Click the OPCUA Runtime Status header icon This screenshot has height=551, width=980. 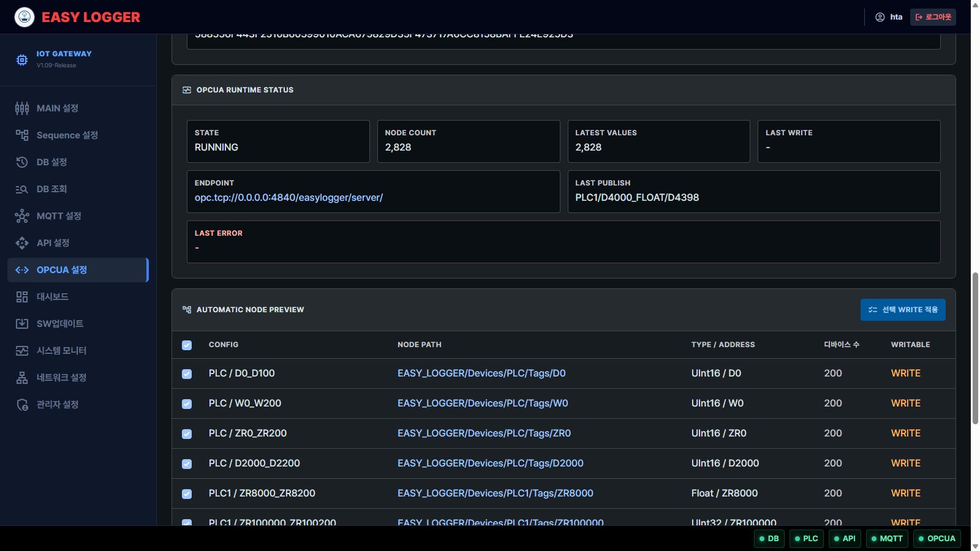click(187, 90)
